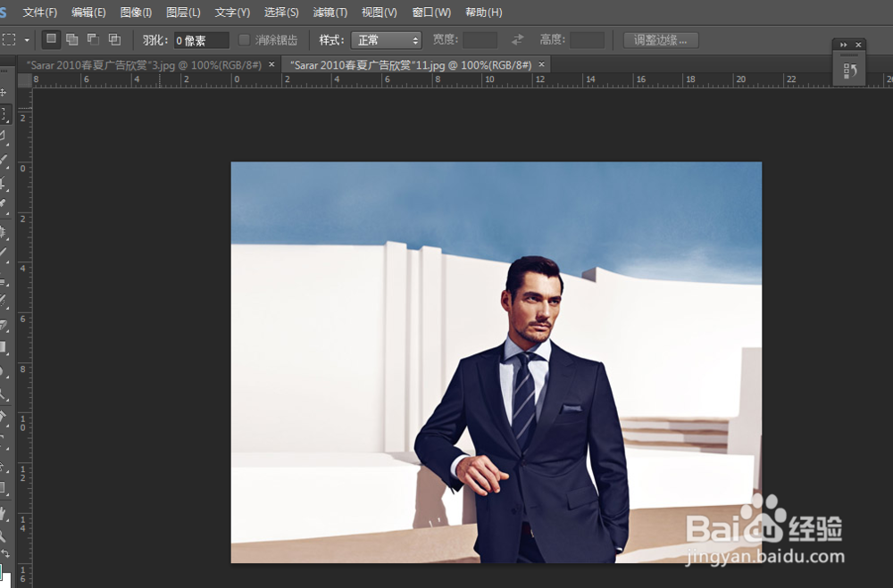The image size is (893, 588).
Task: Click the man's photo on canvas
Action: click(496, 362)
